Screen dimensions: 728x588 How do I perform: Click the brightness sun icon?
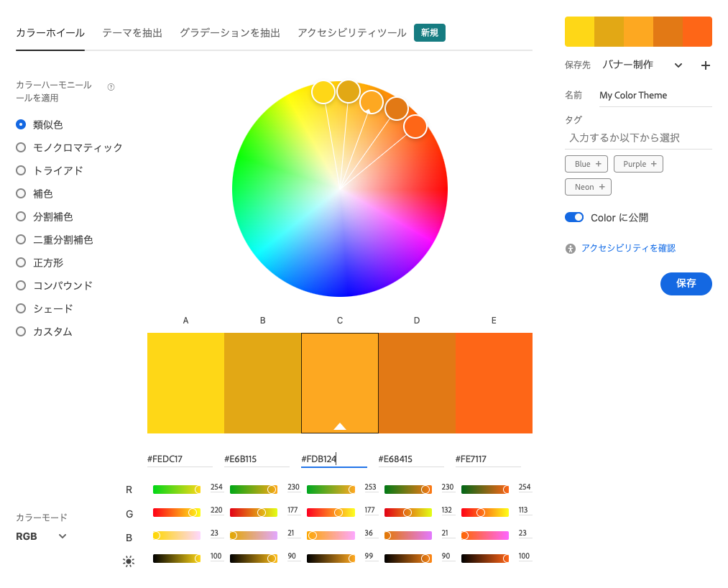[x=129, y=561]
